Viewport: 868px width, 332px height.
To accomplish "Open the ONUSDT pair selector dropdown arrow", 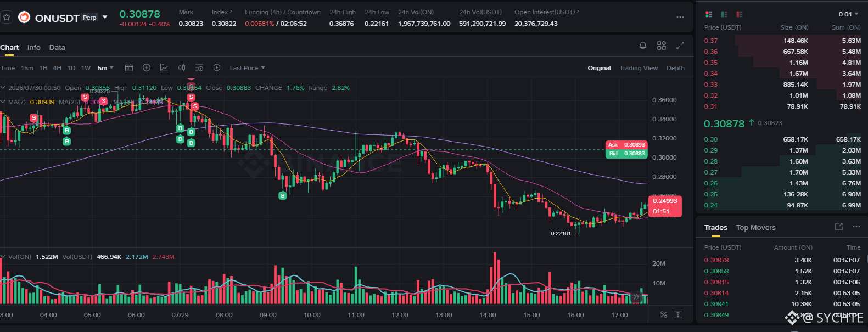I will click(105, 17).
